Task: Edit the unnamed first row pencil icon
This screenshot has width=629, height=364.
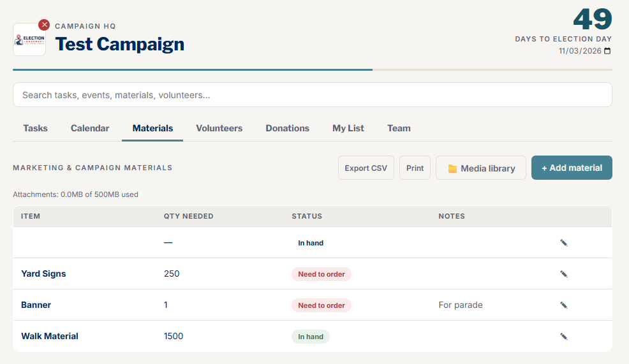Action: 564,243
